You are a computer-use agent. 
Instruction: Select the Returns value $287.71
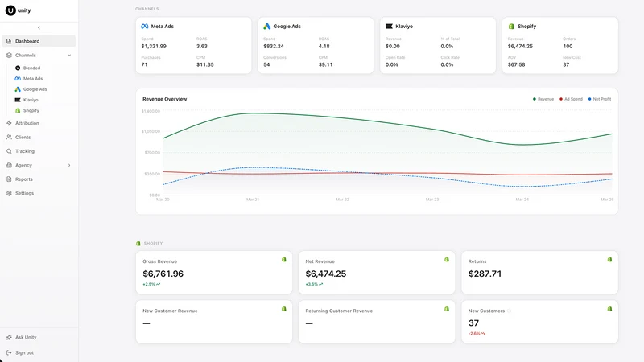coord(485,274)
